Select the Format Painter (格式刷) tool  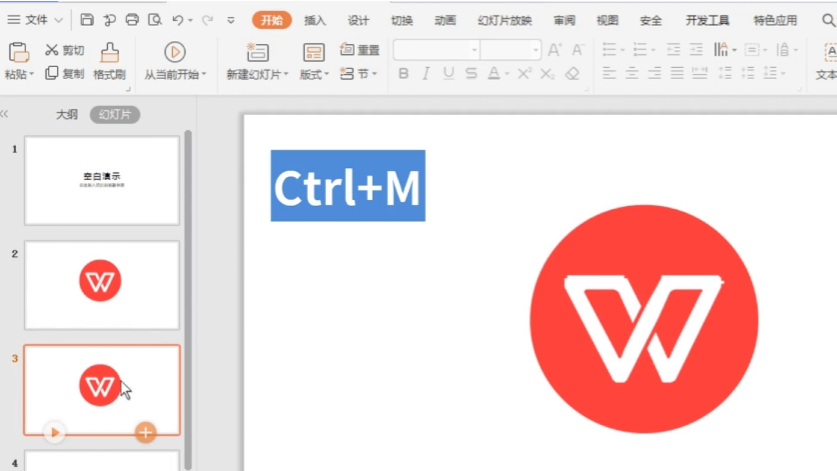[109, 61]
